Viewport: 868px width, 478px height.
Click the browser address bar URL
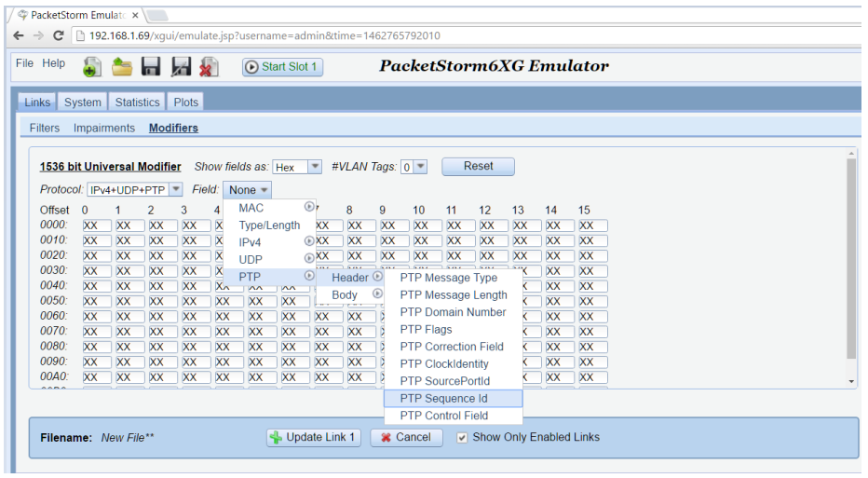click(x=264, y=35)
